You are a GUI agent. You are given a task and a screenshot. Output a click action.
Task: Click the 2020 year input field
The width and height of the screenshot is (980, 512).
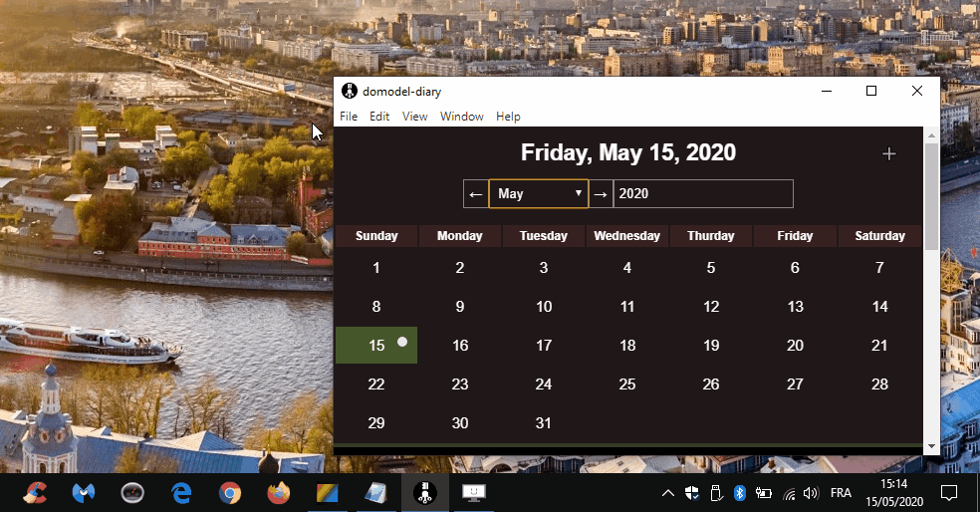coord(703,194)
